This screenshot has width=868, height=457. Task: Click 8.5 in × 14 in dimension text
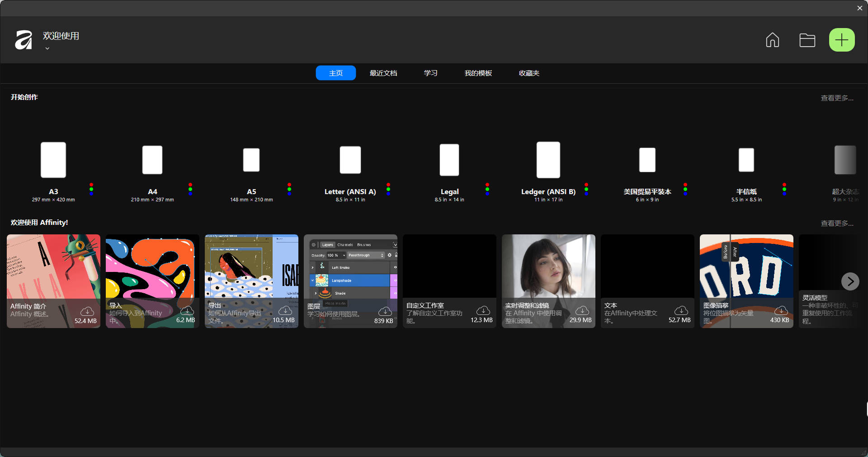(x=449, y=200)
